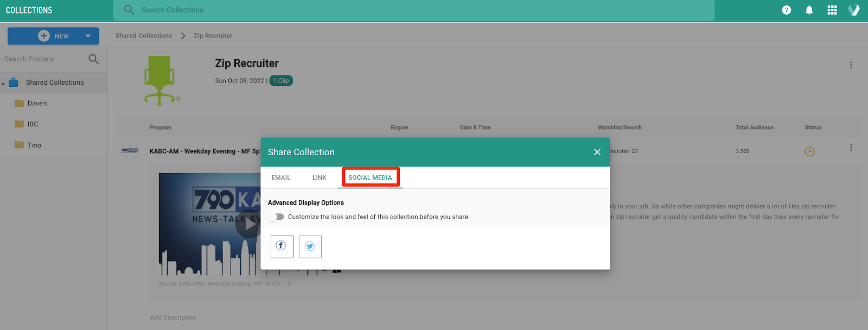The image size is (868, 330).
Task: Go to Shared Collections breadcrumb
Action: coord(144,36)
